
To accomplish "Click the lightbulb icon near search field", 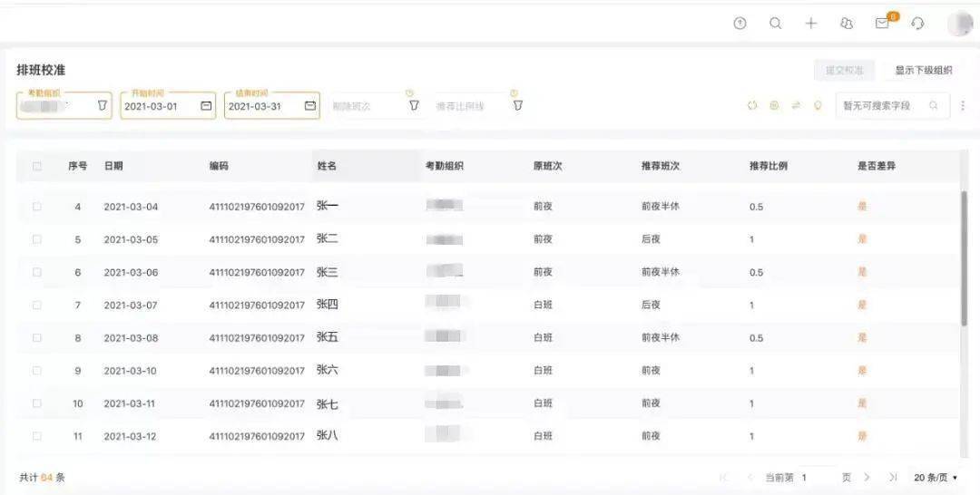I will click(x=818, y=106).
